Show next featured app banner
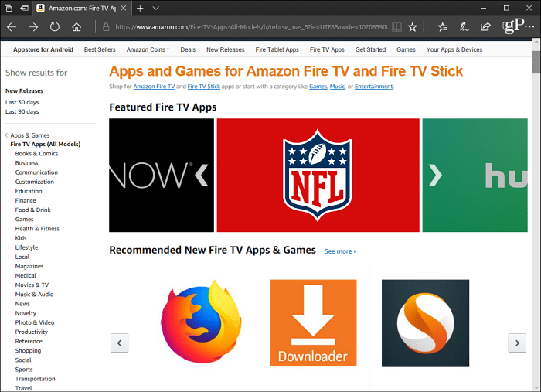 click(x=435, y=175)
